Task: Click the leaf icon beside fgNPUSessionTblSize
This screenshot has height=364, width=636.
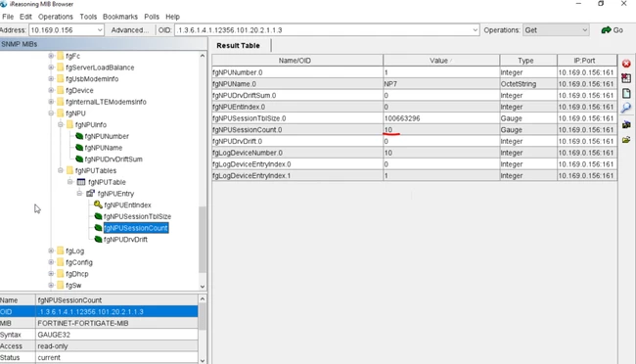Action: tap(98, 216)
